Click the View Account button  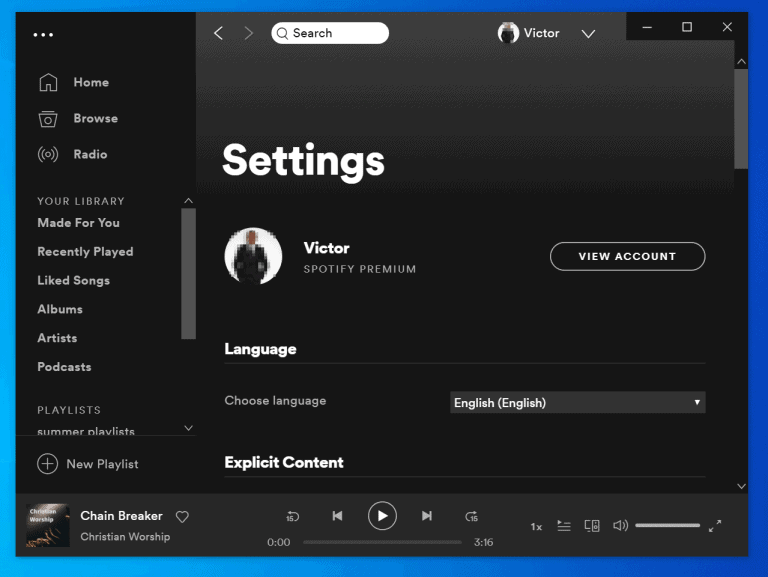point(627,256)
